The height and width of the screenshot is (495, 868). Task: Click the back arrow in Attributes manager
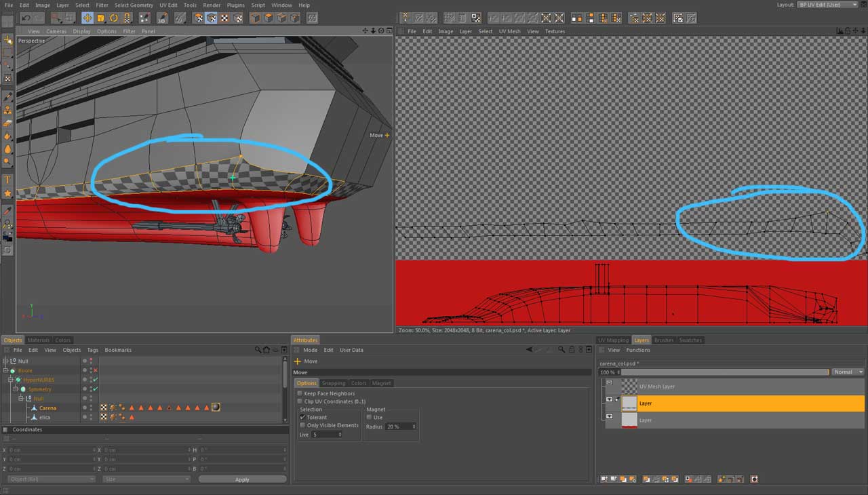pyautogui.click(x=530, y=350)
